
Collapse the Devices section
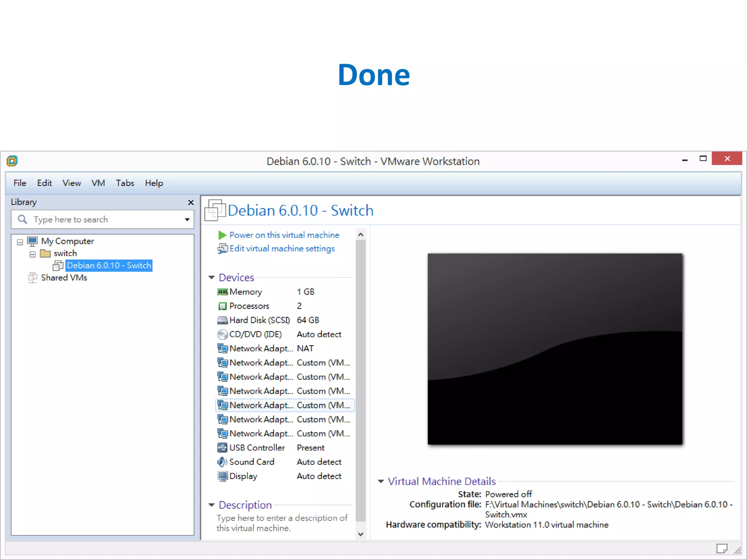(212, 277)
